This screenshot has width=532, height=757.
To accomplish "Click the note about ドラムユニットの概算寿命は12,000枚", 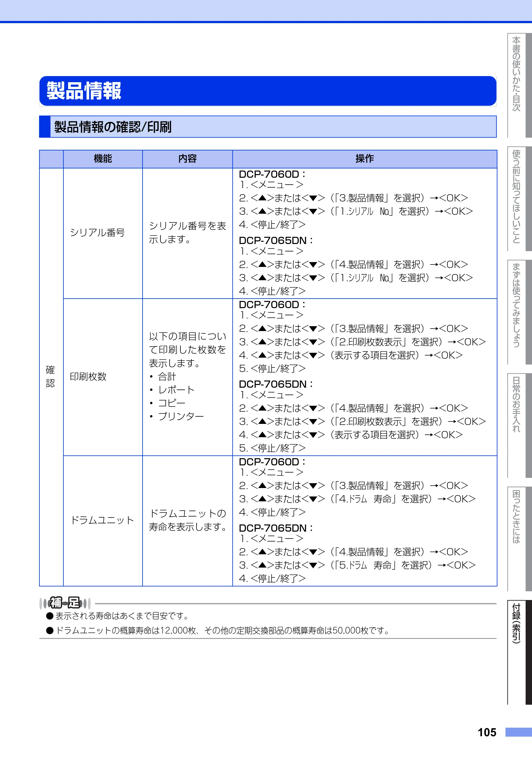I will (x=223, y=631).
